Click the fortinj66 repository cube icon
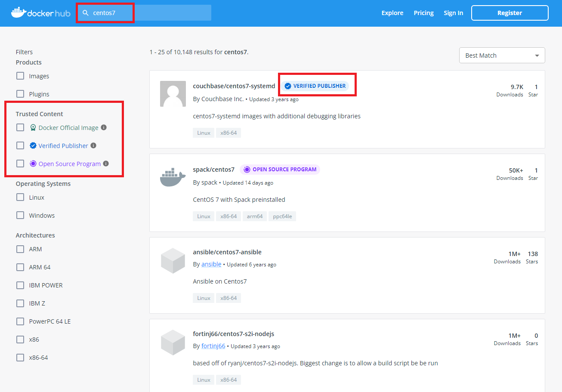This screenshot has width=562, height=392. (173, 343)
